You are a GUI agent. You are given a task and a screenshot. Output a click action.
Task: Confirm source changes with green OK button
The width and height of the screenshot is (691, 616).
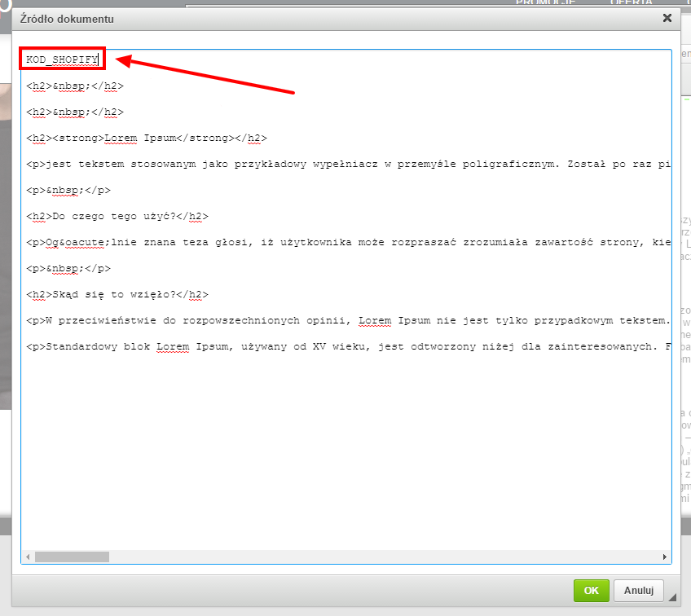point(591,590)
